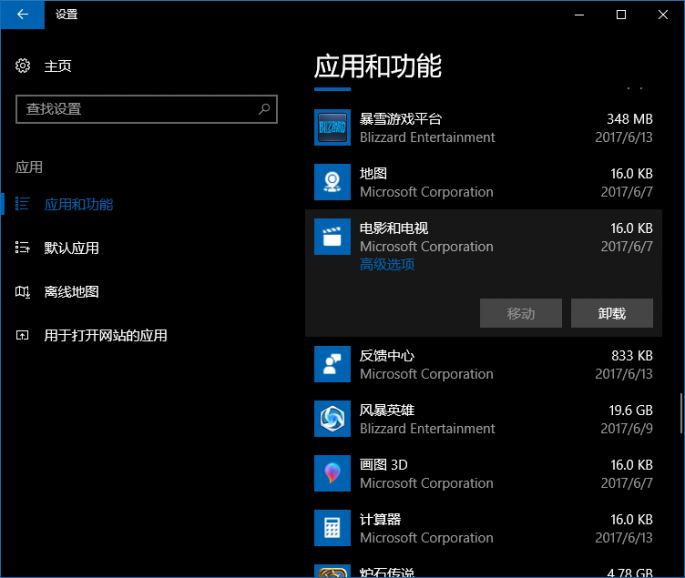Click the Move (移动) button
Viewport: 685px width, 578px height.
click(520, 313)
